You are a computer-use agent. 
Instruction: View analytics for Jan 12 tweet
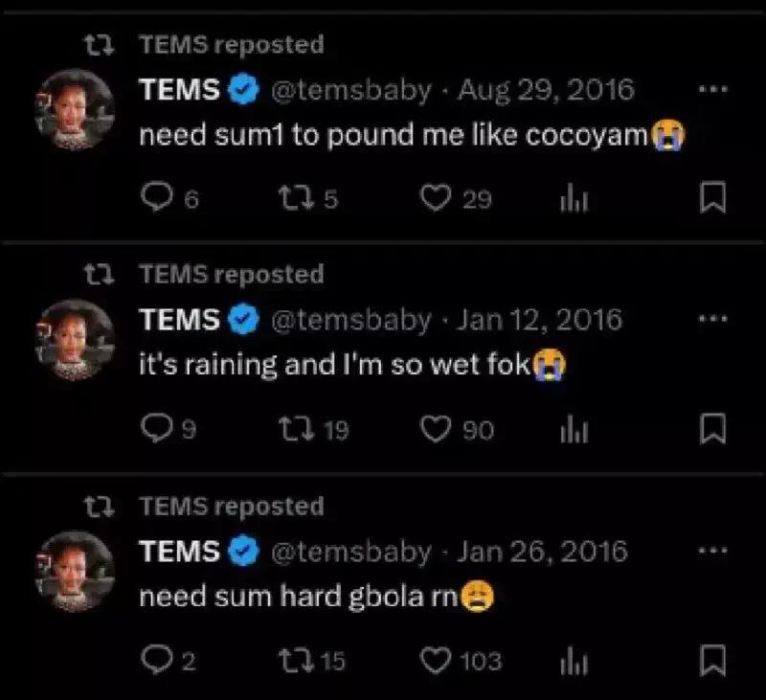(x=573, y=430)
